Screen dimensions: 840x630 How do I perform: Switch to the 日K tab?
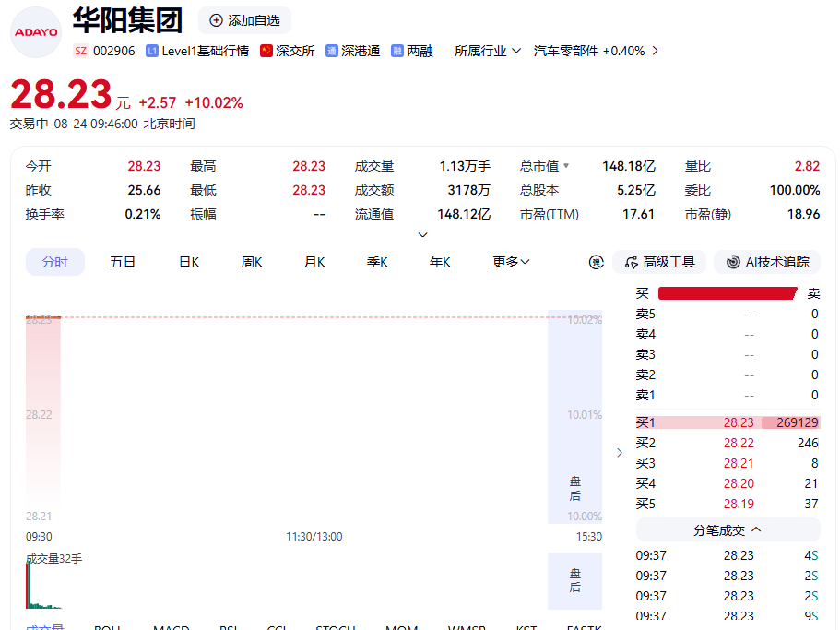pos(189,262)
